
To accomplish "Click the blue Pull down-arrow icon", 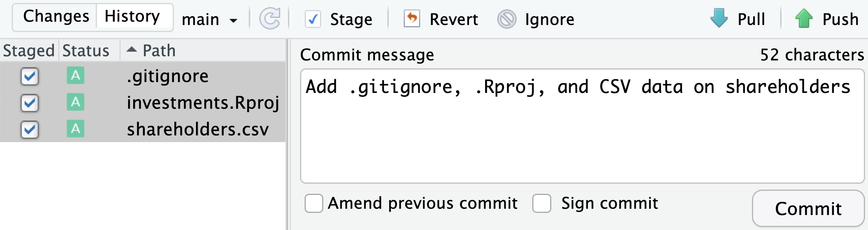I will [x=719, y=18].
